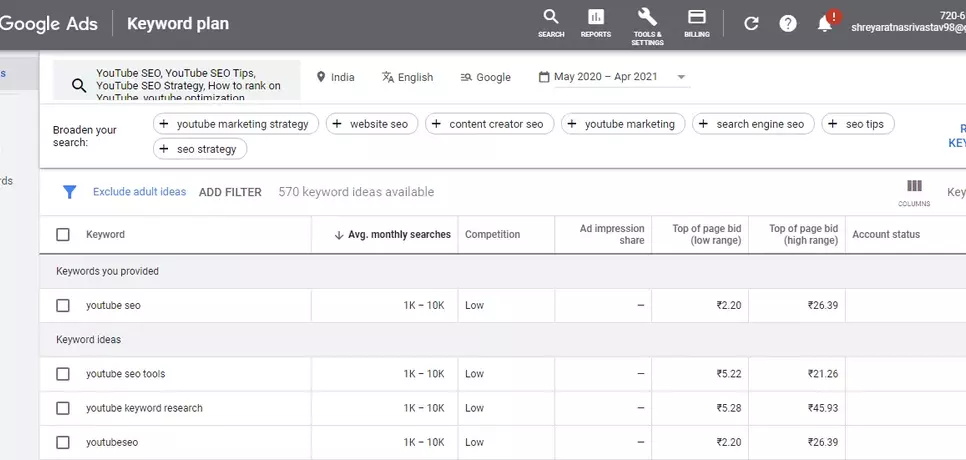Screen dimensions: 966x460
Task: Sort by Avg. monthly searches column
Action: (399, 235)
